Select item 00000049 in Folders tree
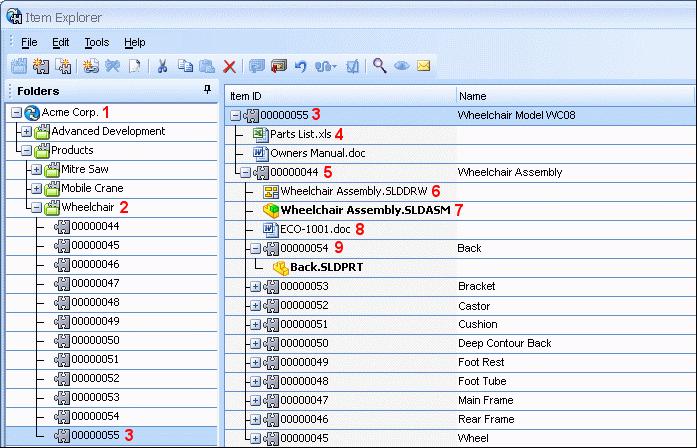 pyautogui.click(x=95, y=321)
